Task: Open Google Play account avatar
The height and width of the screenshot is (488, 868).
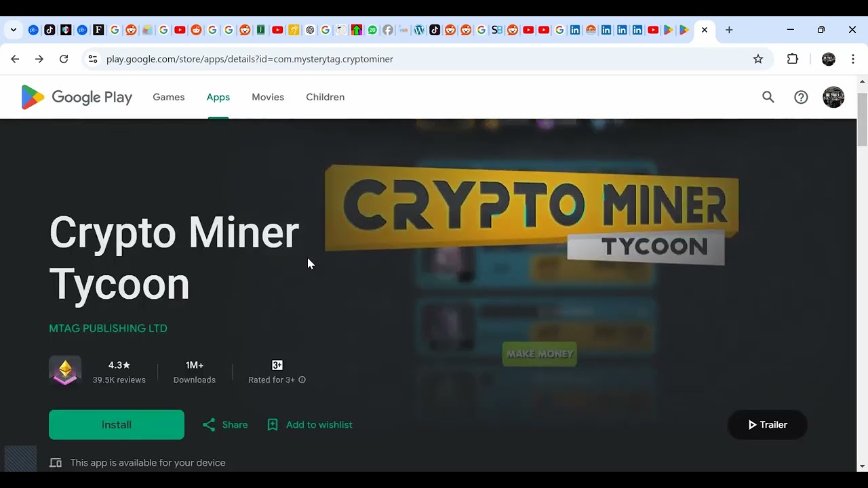Action: (x=833, y=97)
